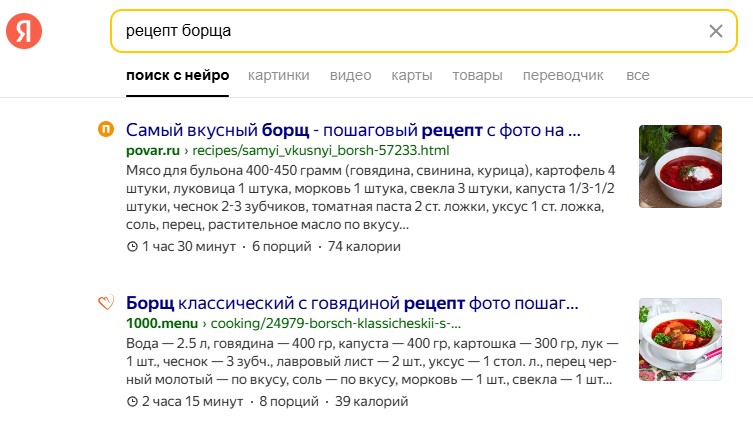Visit the 1000.menu green URL link
753x431 pixels.
point(295,323)
